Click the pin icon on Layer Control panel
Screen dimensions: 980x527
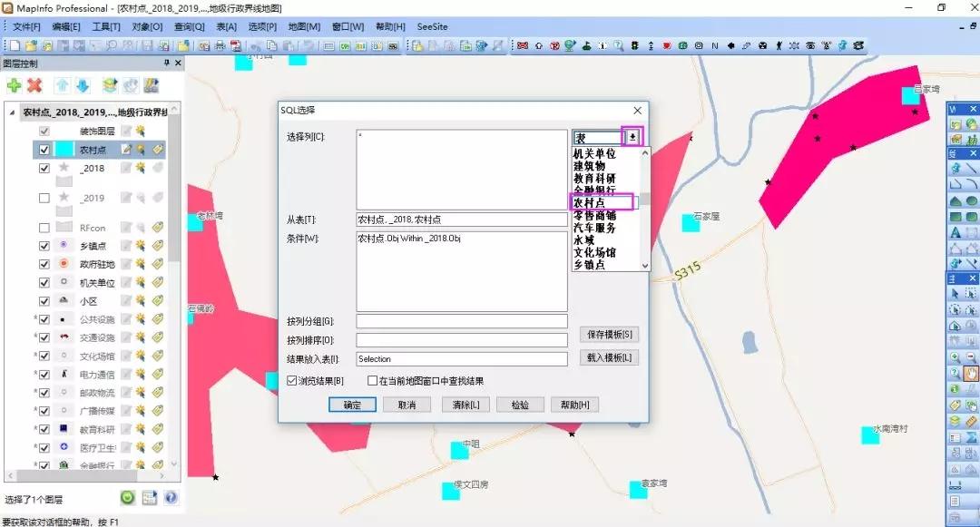tap(166, 63)
